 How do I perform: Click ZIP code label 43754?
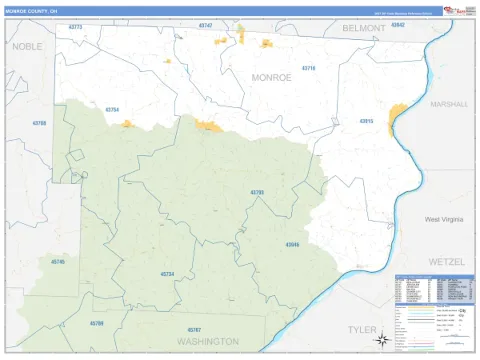click(x=112, y=110)
